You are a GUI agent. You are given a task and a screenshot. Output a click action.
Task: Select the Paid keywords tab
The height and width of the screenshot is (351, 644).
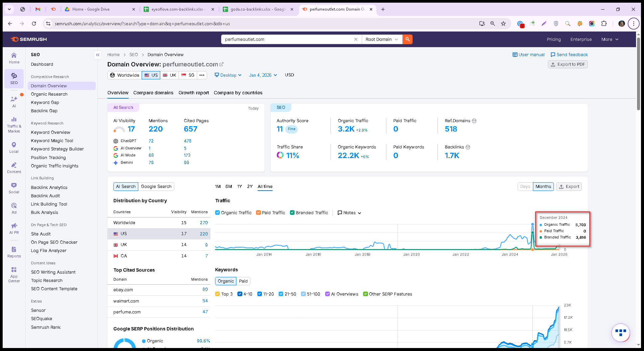click(243, 281)
